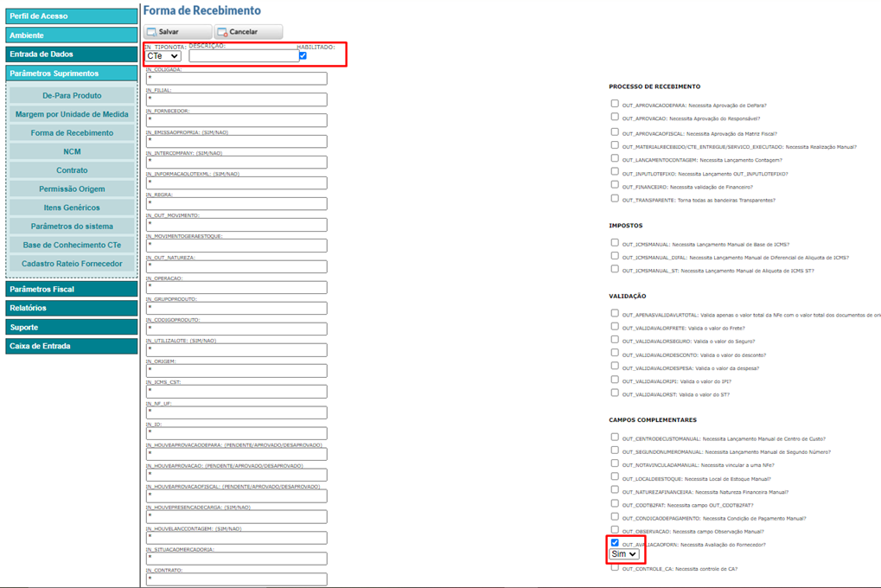Enable OUT_APROVACAODEPARA checkbox
The image size is (881, 588).
pyautogui.click(x=615, y=104)
